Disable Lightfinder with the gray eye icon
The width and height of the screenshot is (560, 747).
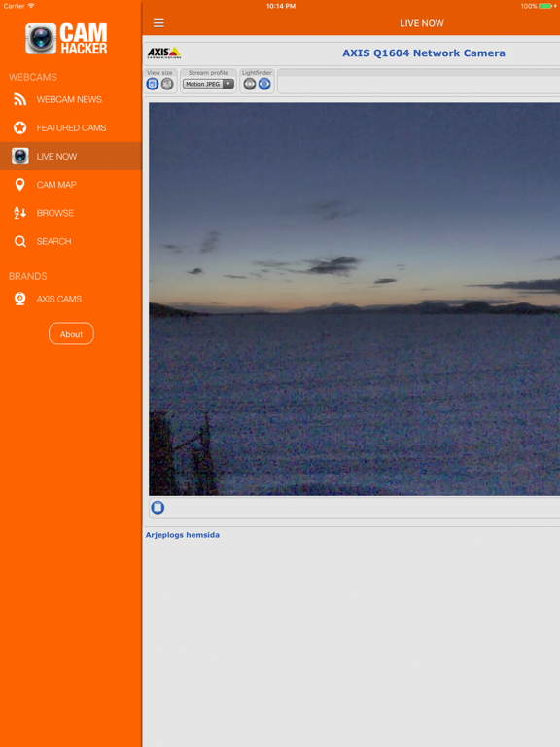coord(250,84)
